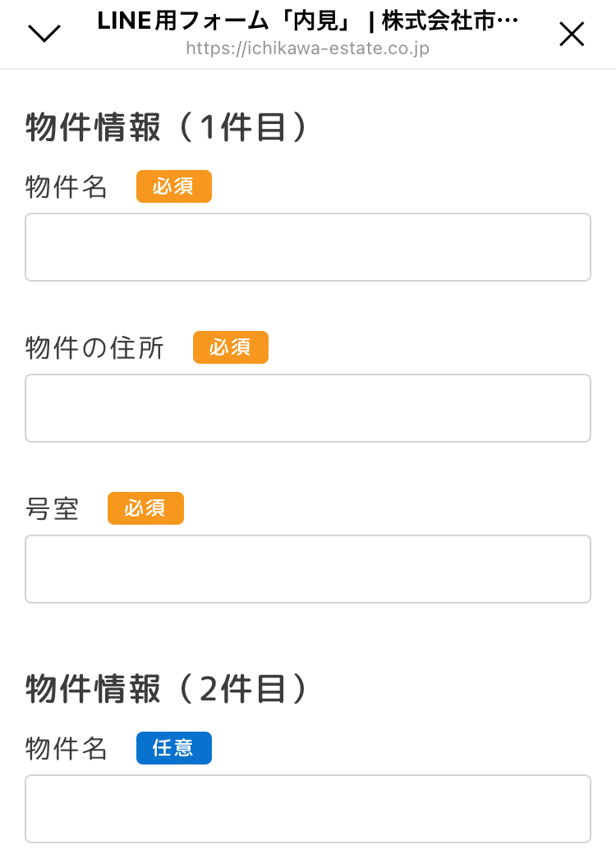The image size is (616, 854).
Task: Click the 号室 label
Action: [52, 508]
